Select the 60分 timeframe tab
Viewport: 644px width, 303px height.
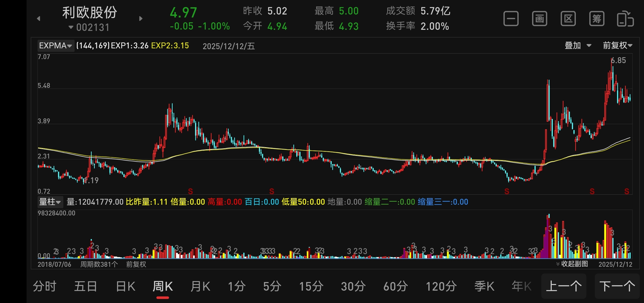(396, 286)
